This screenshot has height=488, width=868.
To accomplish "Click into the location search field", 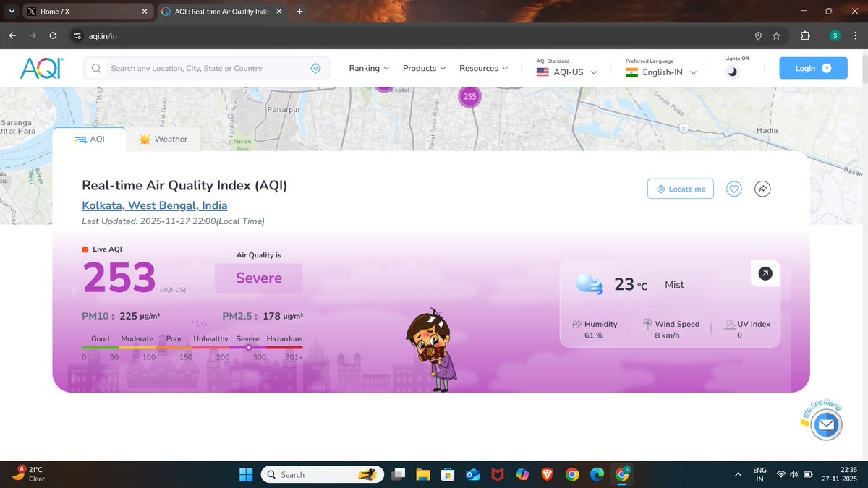I will (206, 68).
